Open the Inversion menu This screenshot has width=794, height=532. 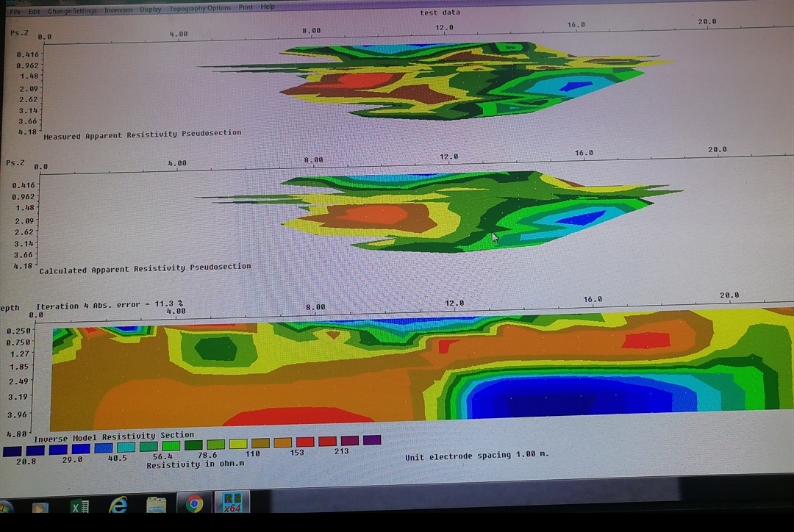[118, 10]
